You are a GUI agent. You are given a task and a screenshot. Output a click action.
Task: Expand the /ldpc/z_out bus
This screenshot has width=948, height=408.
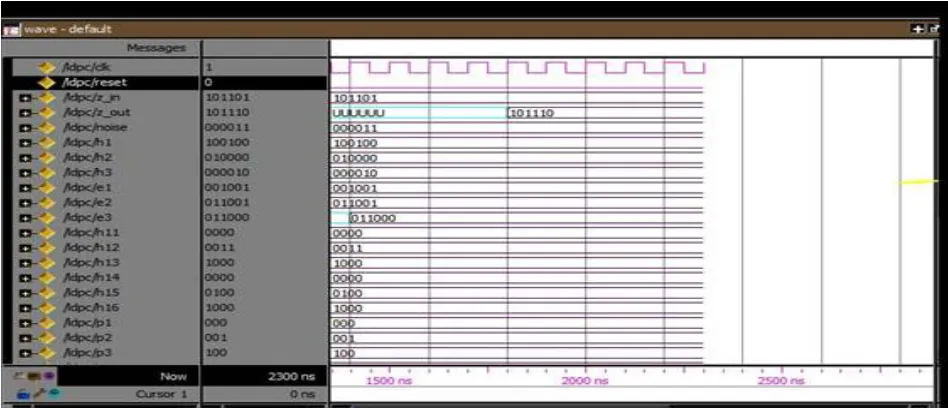tap(25, 112)
